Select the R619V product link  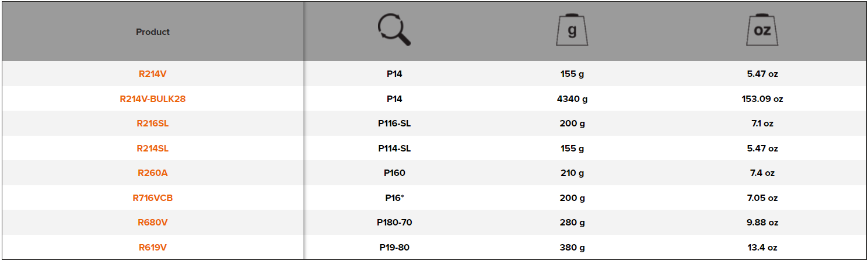click(153, 248)
